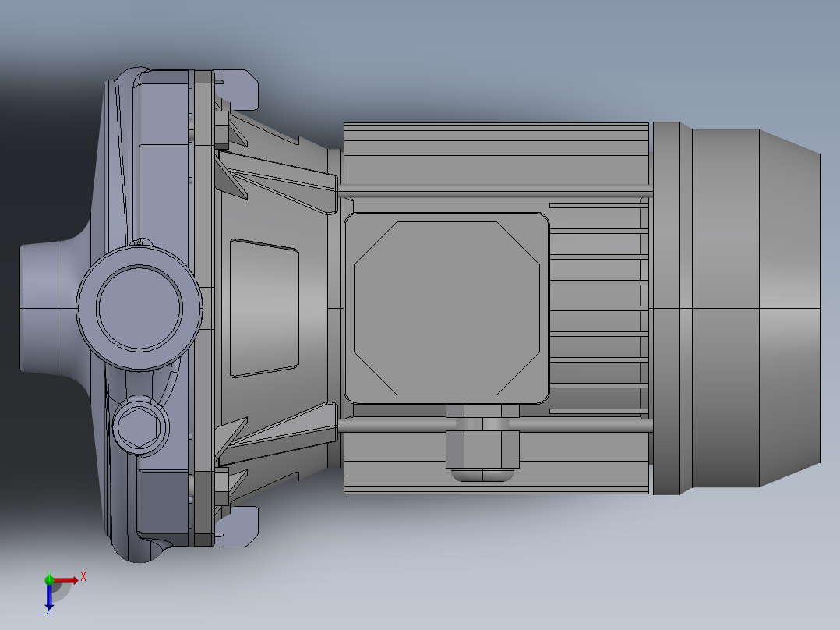
Task: Select the hexagonal drain plug on pump casing
Action: 139,426
